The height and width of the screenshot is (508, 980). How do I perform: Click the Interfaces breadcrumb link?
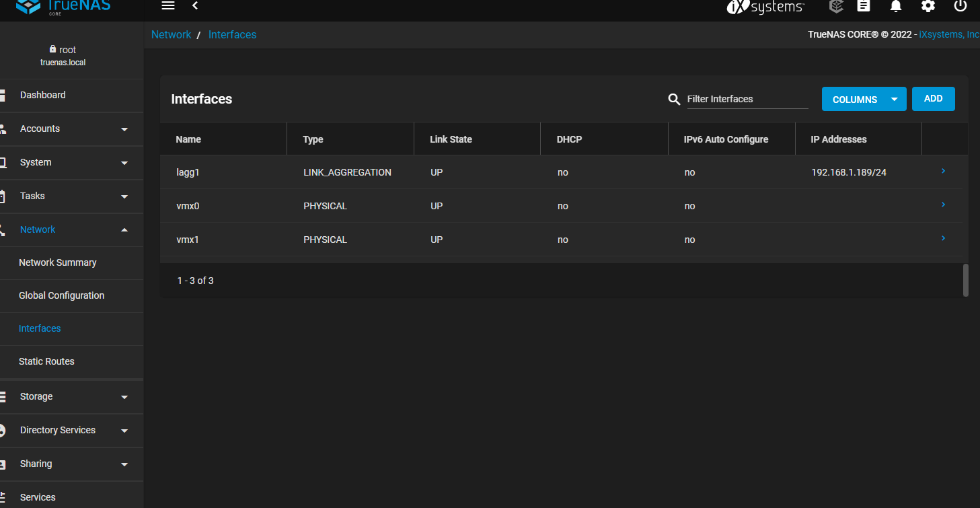click(x=232, y=34)
